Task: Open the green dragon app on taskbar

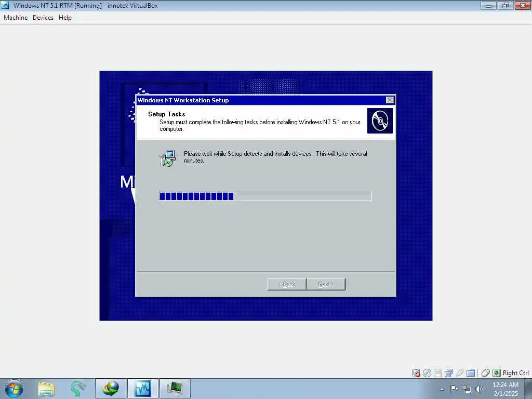Action: pos(78,389)
